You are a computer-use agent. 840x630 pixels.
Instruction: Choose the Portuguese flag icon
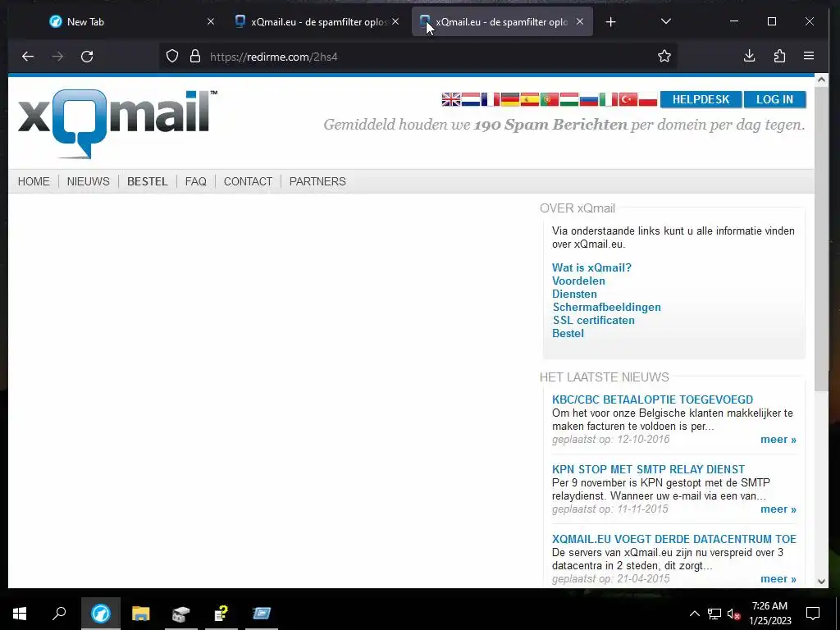point(549,99)
